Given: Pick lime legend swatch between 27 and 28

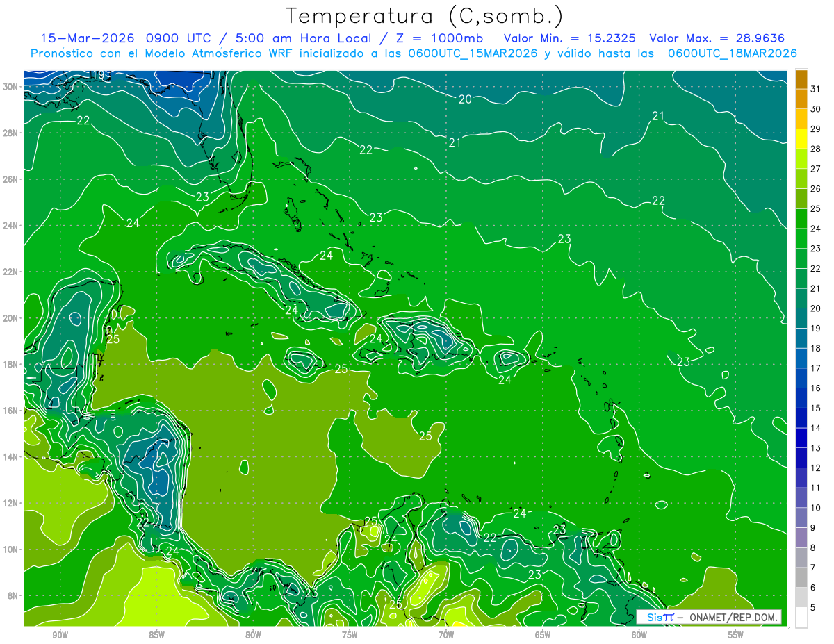Looking at the screenshot, I should pos(801,158).
